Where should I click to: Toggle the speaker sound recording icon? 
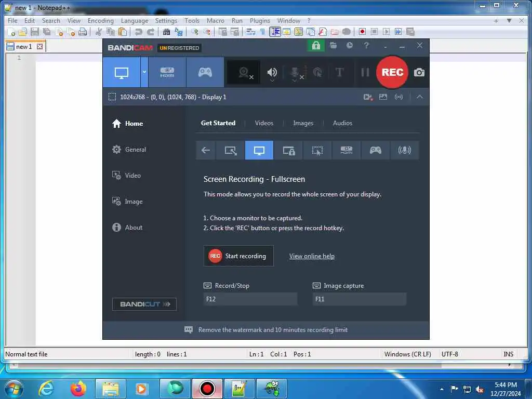point(272,72)
